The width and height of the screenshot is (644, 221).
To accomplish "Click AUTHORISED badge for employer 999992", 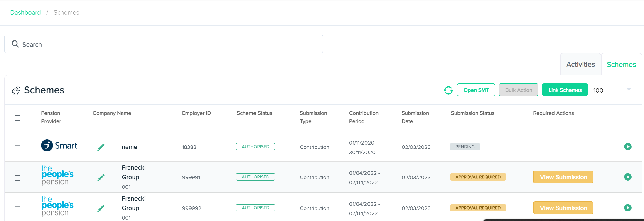I will [255, 208].
